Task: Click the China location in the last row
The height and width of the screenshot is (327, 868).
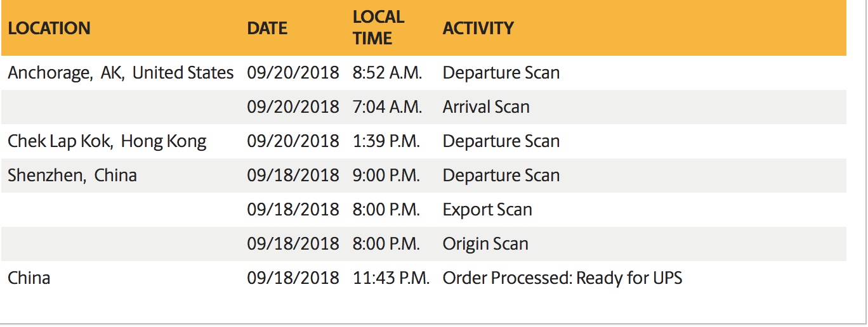Action: point(29,278)
